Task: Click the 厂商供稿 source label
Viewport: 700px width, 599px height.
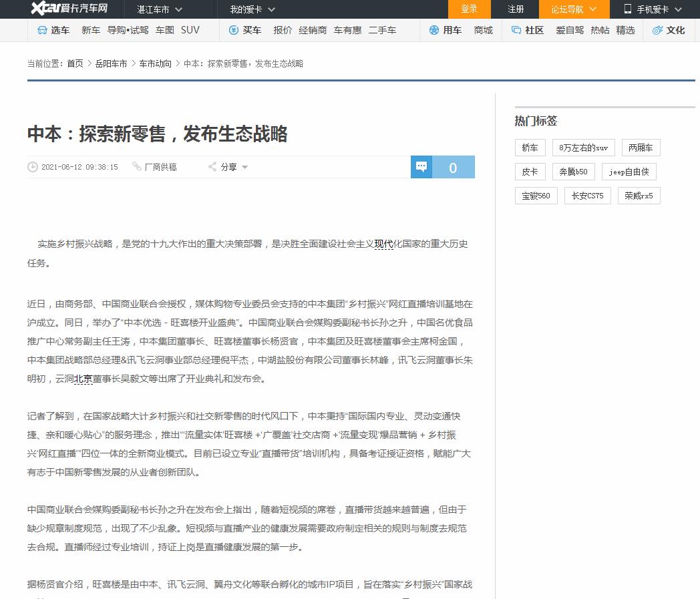Action: pyautogui.click(x=161, y=167)
